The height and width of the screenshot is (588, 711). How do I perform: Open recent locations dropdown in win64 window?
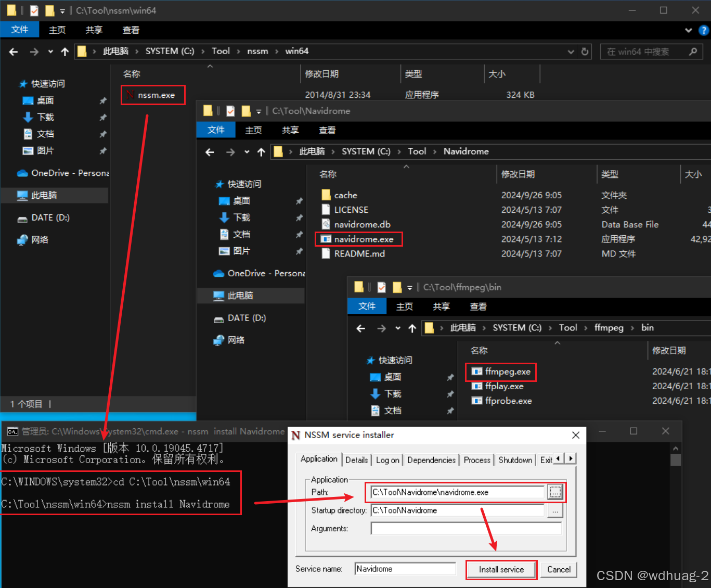coord(50,52)
